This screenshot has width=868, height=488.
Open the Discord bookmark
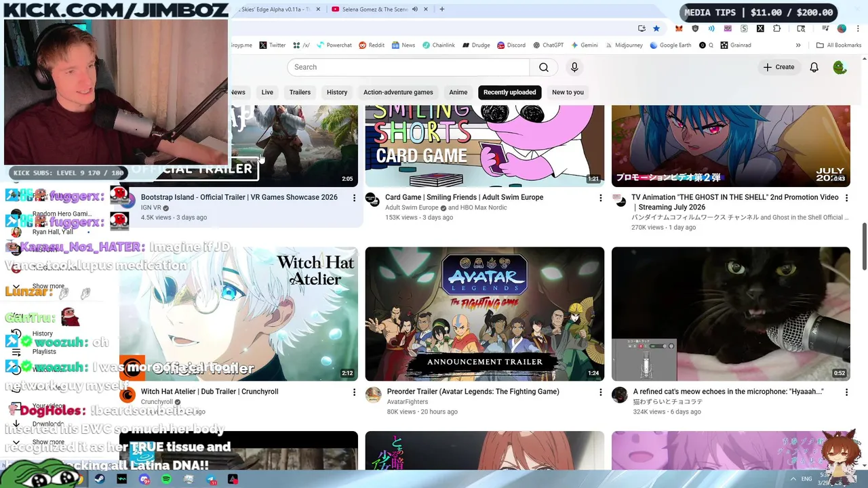(x=511, y=45)
